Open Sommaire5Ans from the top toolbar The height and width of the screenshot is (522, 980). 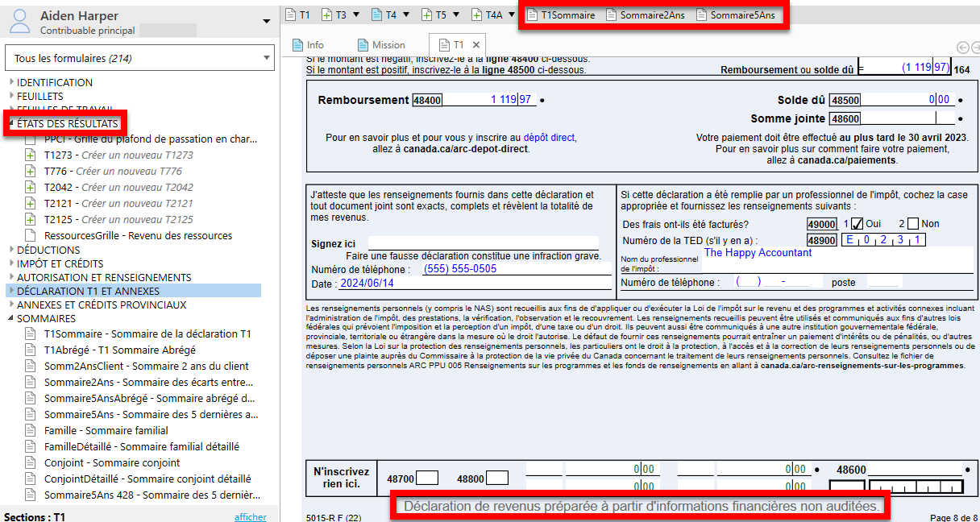tap(736, 14)
